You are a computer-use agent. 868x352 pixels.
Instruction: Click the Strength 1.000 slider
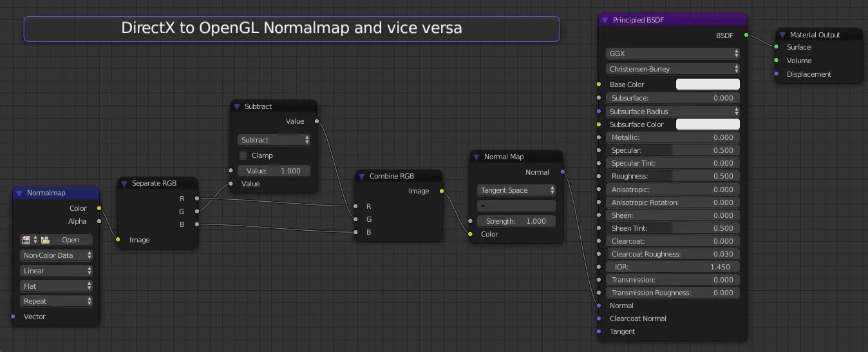tap(516, 221)
